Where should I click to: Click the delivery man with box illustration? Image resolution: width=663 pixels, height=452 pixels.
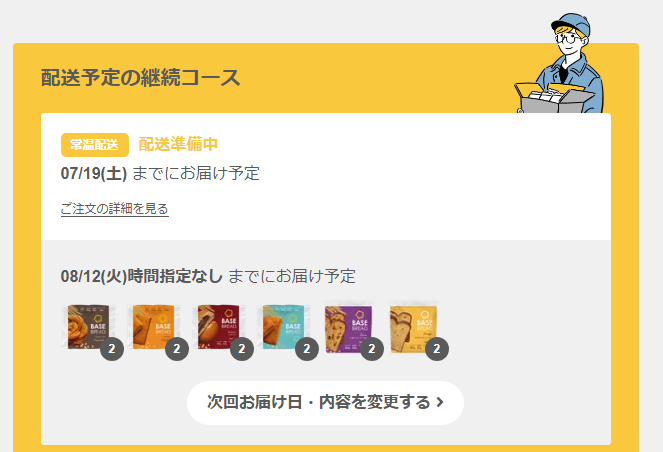coord(560,63)
